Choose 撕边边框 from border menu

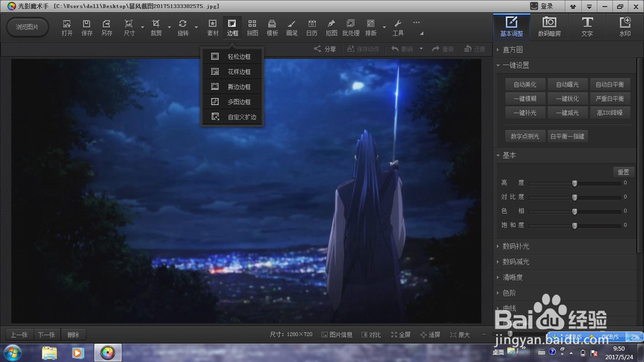[x=232, y=87]
